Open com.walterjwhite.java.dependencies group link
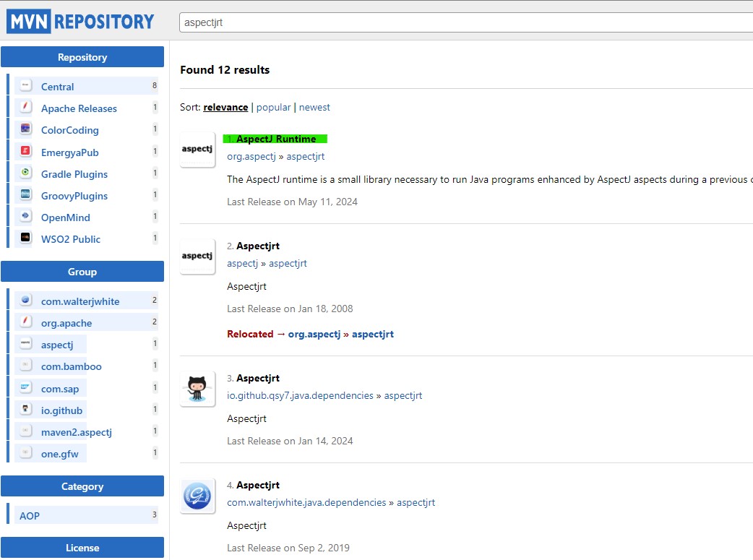Screen dimensions: 753x560 click(x=306, y=503)
